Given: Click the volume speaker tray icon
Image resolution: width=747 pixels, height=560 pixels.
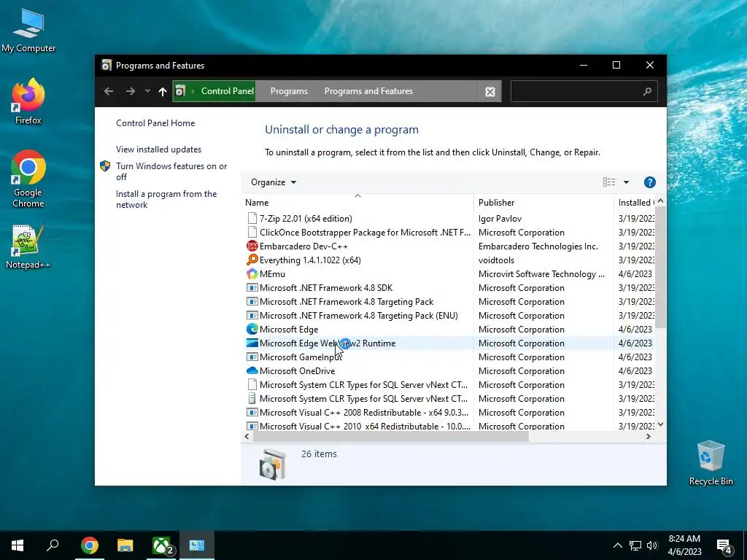Looking at the screenshot, I should pyautogui.click(x=652, y=545).
